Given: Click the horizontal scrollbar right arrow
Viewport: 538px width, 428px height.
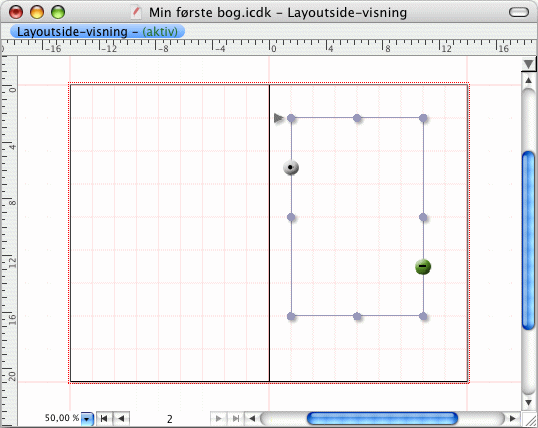Looking at the screenshot, I should click(513, 418).
